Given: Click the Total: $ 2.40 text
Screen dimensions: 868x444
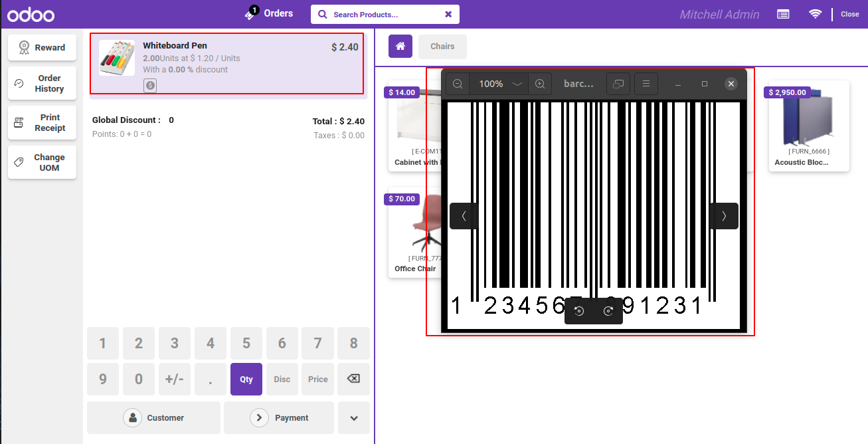Looking at the screenshot, I should click(x=339, y=122).
